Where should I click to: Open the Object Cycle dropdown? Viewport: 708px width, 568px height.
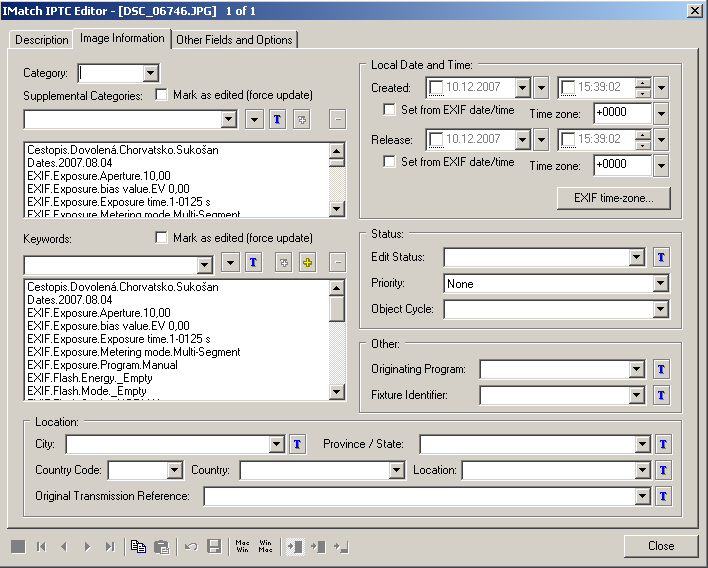click(661, 309)
